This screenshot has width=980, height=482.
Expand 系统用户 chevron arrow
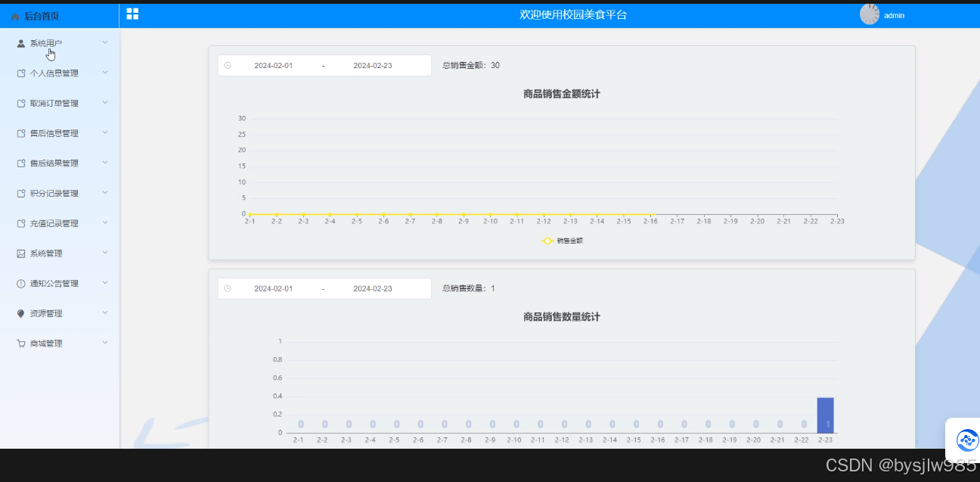(x=105, y=42)
